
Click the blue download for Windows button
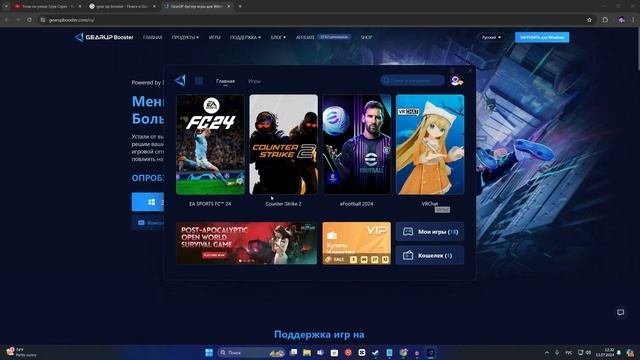tap(542, 37)
